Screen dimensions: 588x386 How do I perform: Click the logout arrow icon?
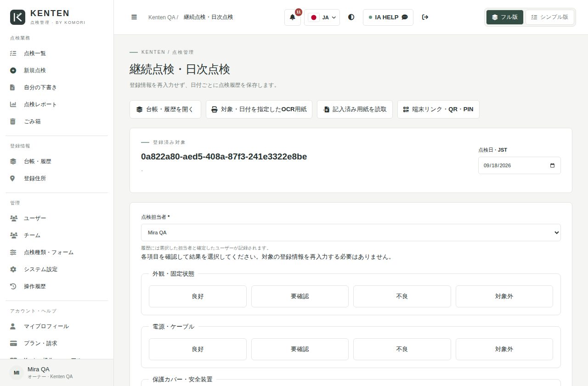coord(425,17)
